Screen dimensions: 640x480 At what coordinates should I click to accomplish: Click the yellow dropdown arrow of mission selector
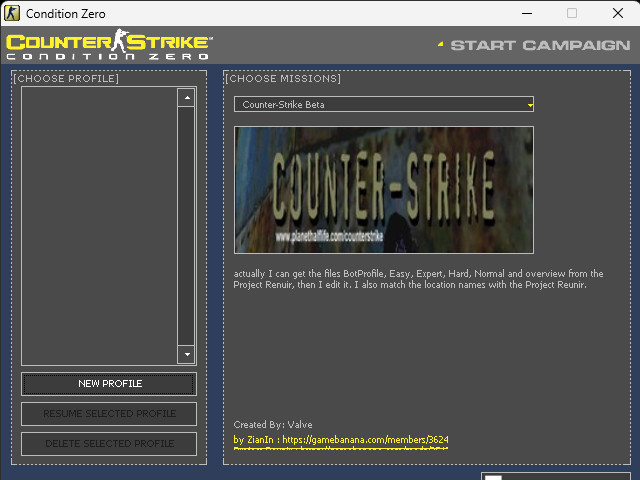[x=530, y=105]
